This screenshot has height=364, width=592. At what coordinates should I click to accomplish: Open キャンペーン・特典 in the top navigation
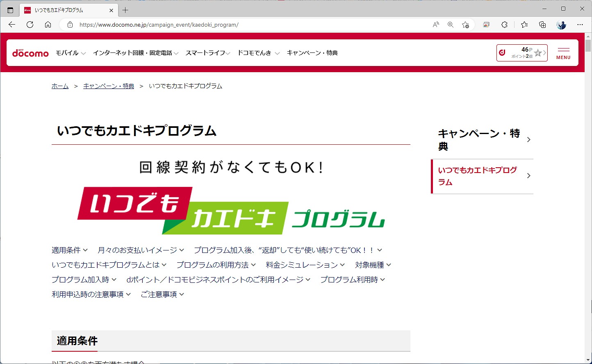pos(312,52)
